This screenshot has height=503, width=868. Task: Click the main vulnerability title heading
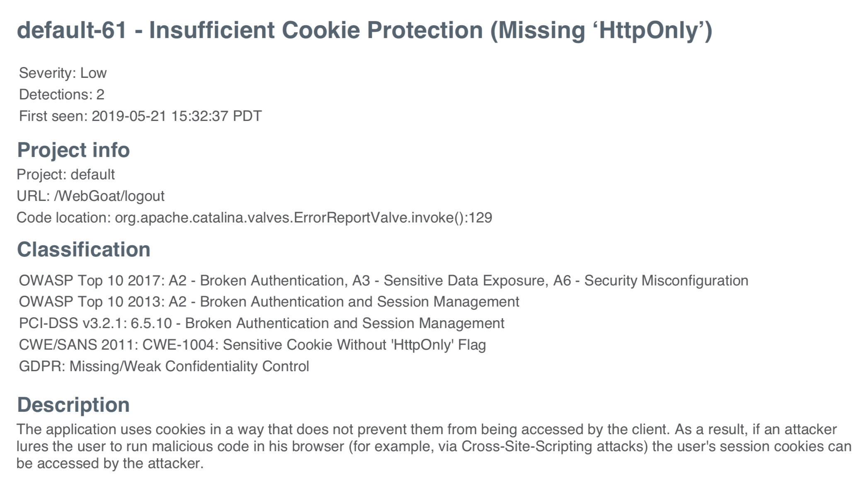point(364,30)
